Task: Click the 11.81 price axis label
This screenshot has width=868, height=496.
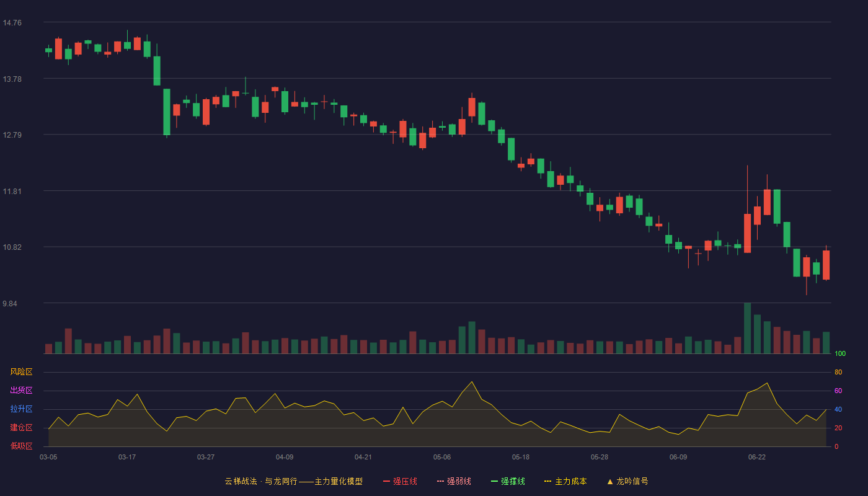Action: 12,192
